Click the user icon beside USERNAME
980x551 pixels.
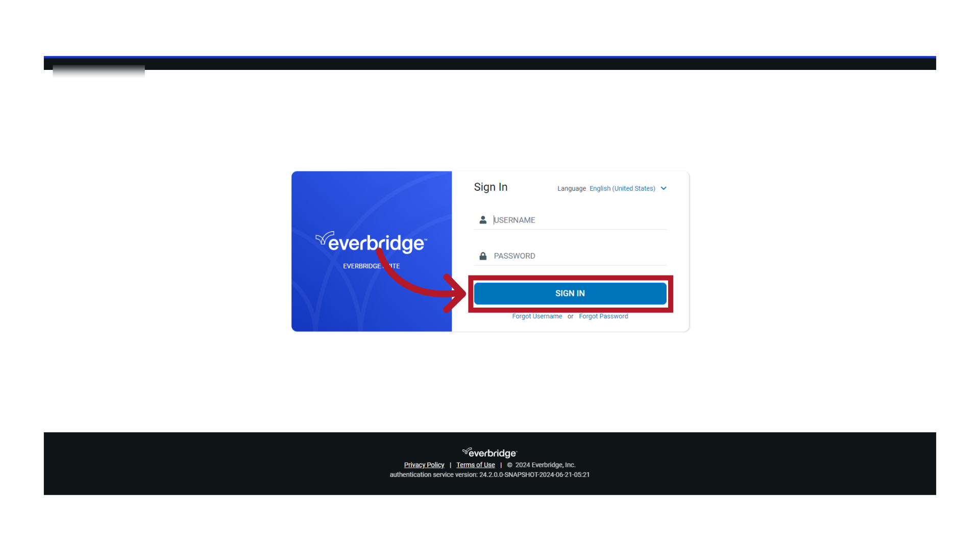click(x=483, y=220)
